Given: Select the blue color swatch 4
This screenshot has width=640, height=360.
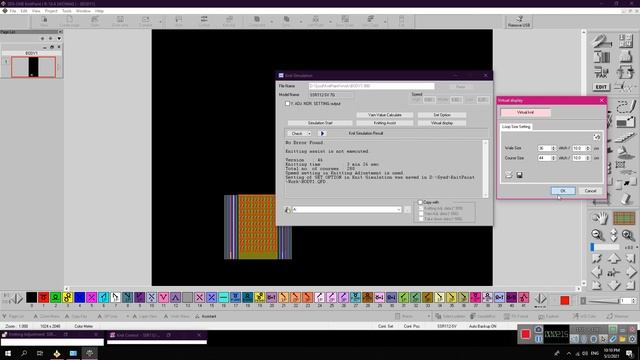Looking at the screenshot, I should click(x=80, y=298).
